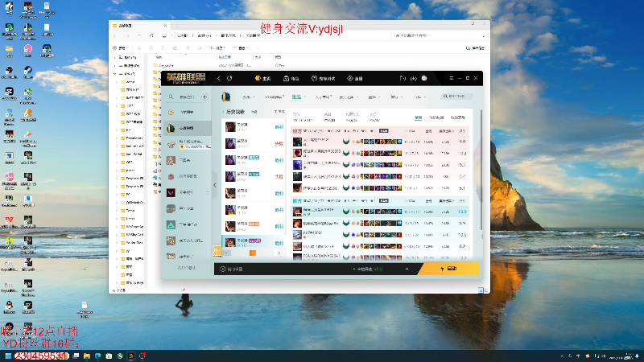Screen dimensions: 644x362
Task: Select League of Legends in sidebar
Action: point(188,128)
